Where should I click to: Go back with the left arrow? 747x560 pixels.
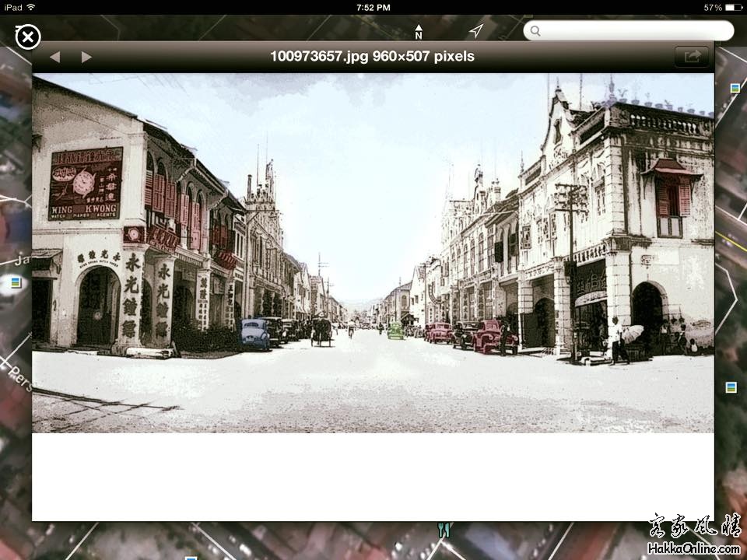pos(54,57)
